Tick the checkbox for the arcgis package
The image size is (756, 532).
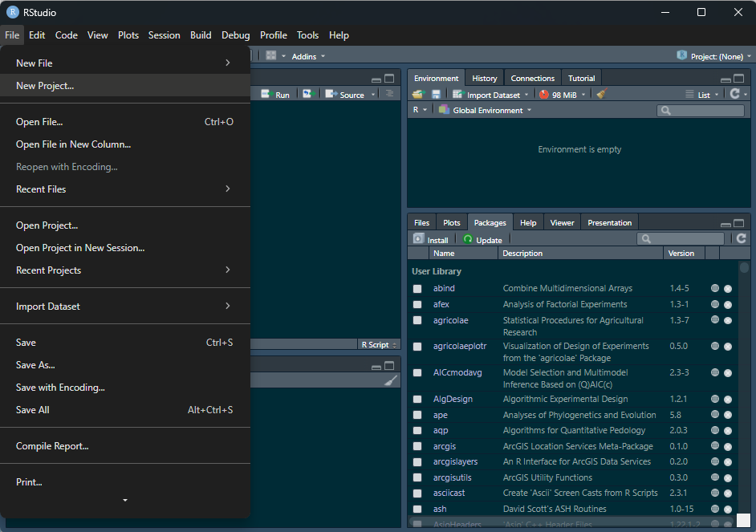(417, 446)
